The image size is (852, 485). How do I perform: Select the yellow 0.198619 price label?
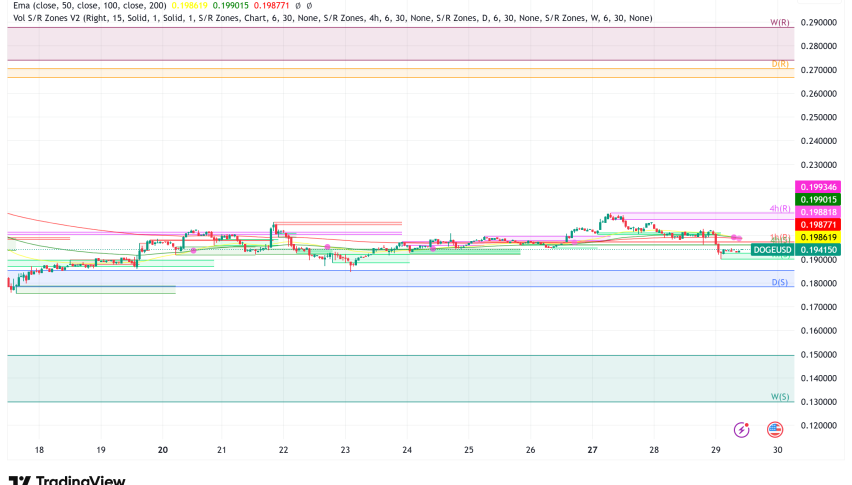click(x=819, y=238)
